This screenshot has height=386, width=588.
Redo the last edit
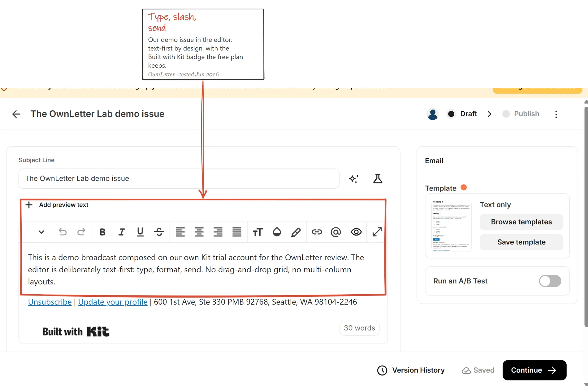81,232
